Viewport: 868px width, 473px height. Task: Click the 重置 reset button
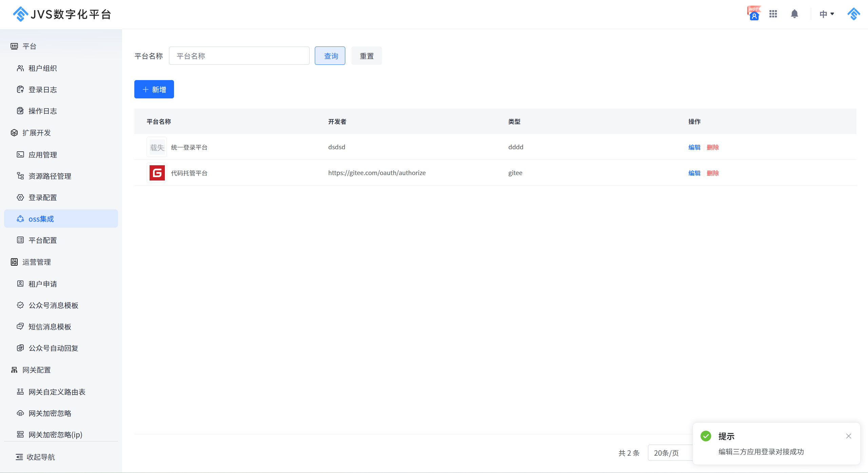[x=366, y=56]
